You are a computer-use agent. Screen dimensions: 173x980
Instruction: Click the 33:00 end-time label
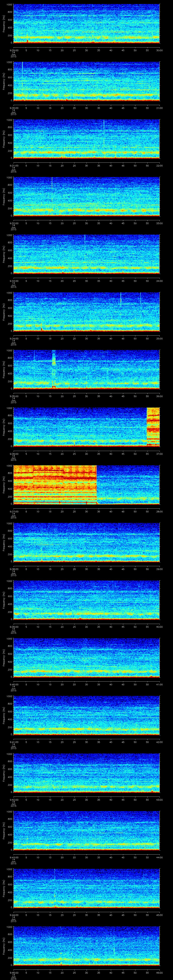pyautogui.click(x=159, y=223)
